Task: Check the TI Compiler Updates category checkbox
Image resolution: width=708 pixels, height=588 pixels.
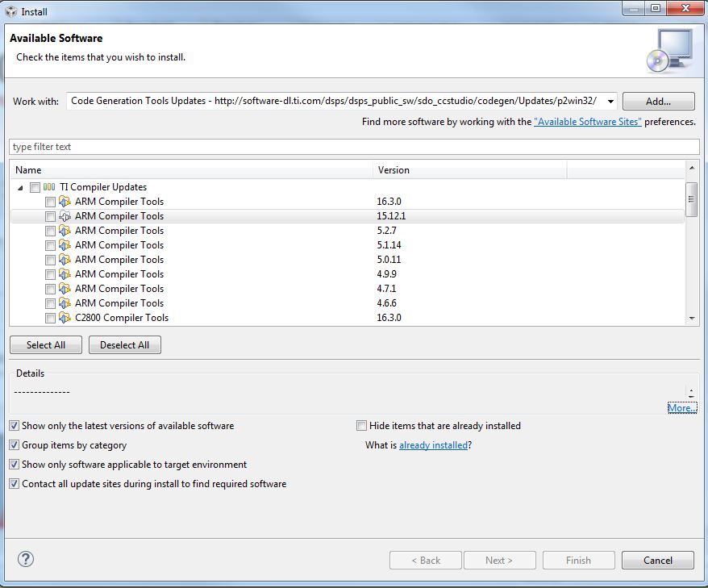Action: click(35, 187)
